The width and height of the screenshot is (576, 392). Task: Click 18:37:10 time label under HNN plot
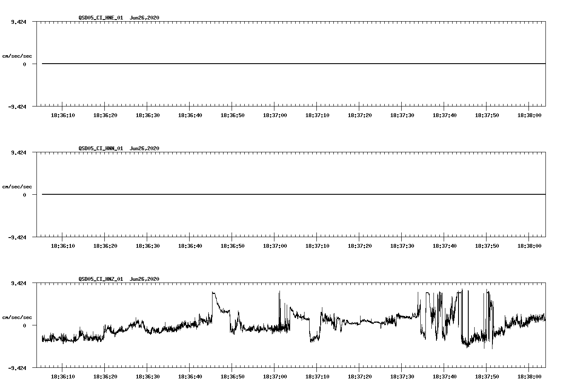(317, 246)
